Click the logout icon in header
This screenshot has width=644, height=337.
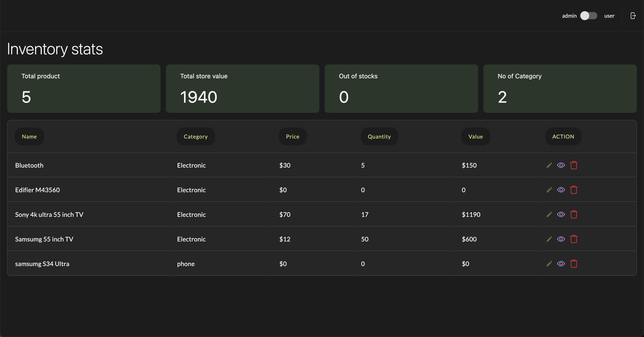point(633,16)
